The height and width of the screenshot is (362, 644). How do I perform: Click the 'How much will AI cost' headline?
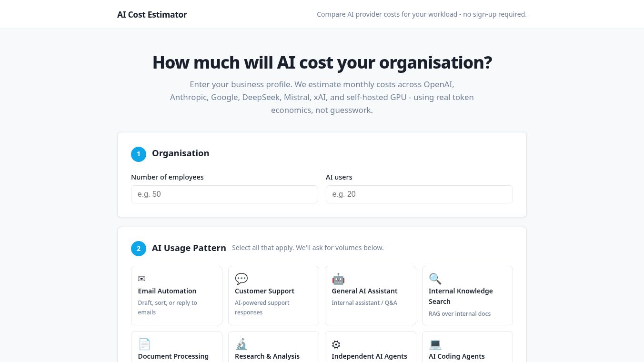[x=322, y=62]
